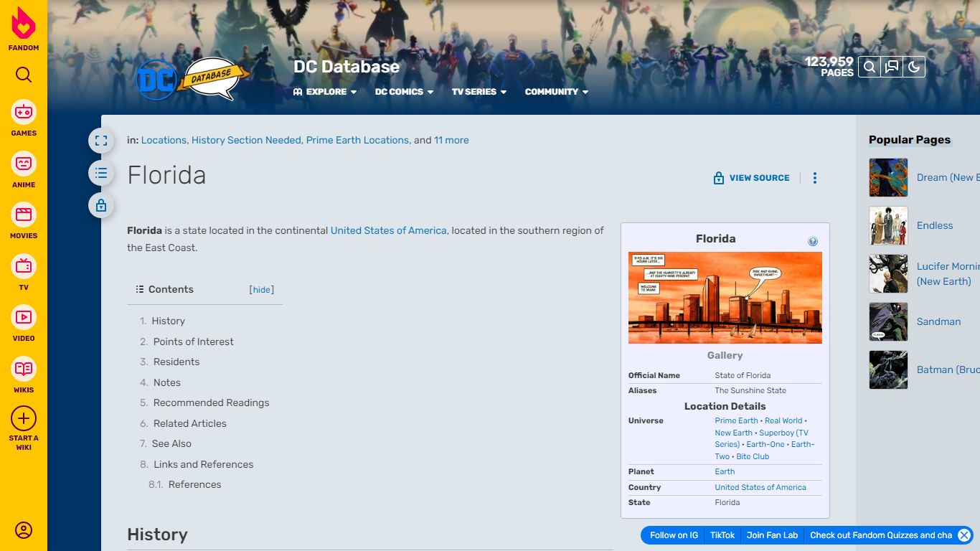Search the wiki with the header magnifier icon
The height and width of the screenshot is (551, 980).
[x=870, y=67]
